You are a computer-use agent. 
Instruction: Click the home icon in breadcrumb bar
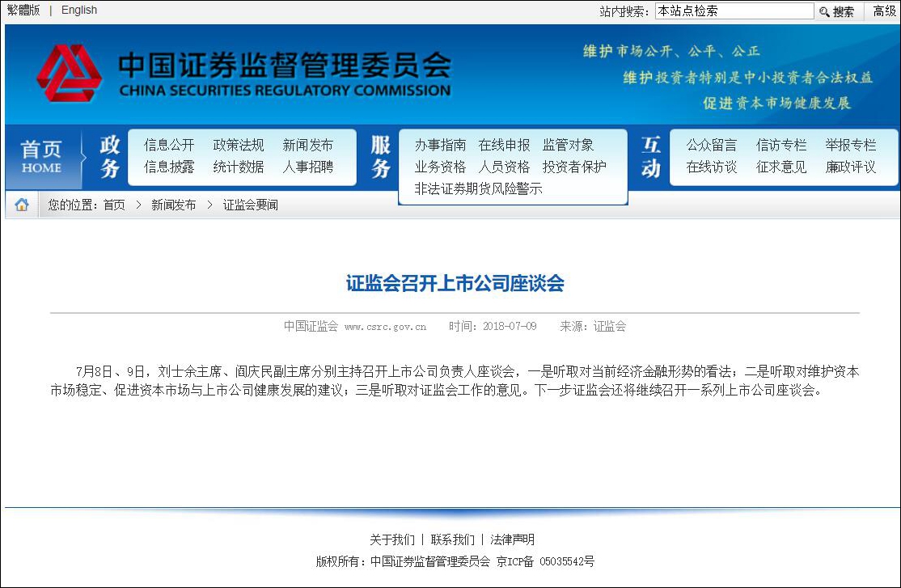[22, 205]
